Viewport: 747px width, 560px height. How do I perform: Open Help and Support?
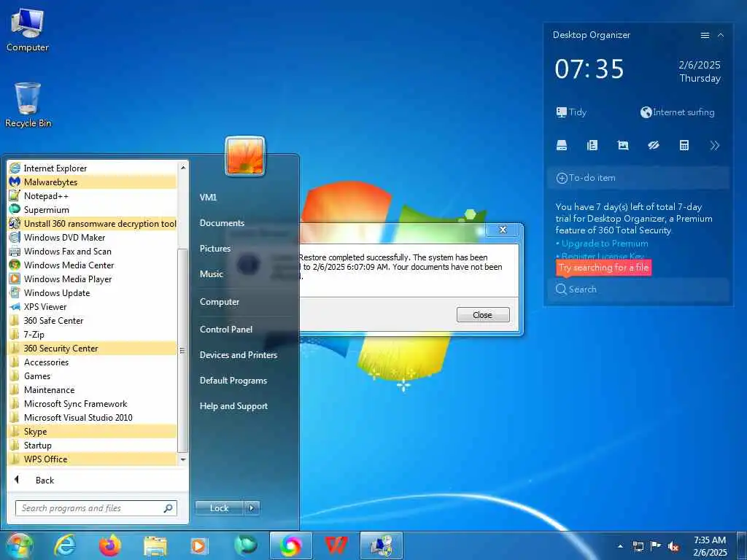tap(233, 406)
